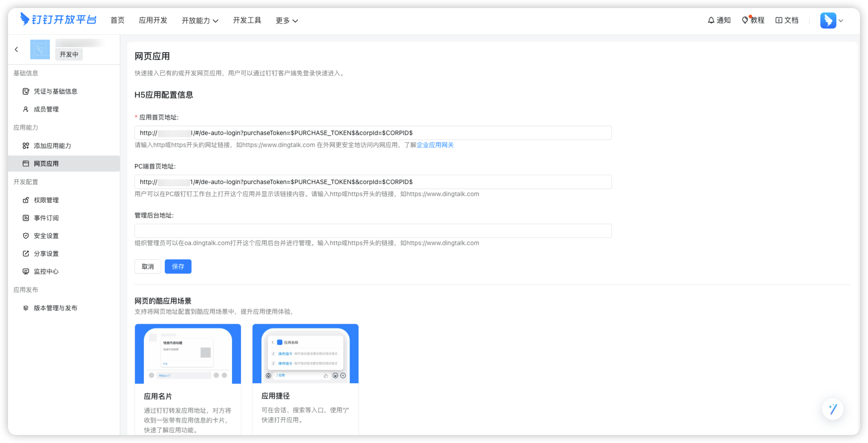
Task: Click the permission management lock icon
Action: (x=26, y=200)
